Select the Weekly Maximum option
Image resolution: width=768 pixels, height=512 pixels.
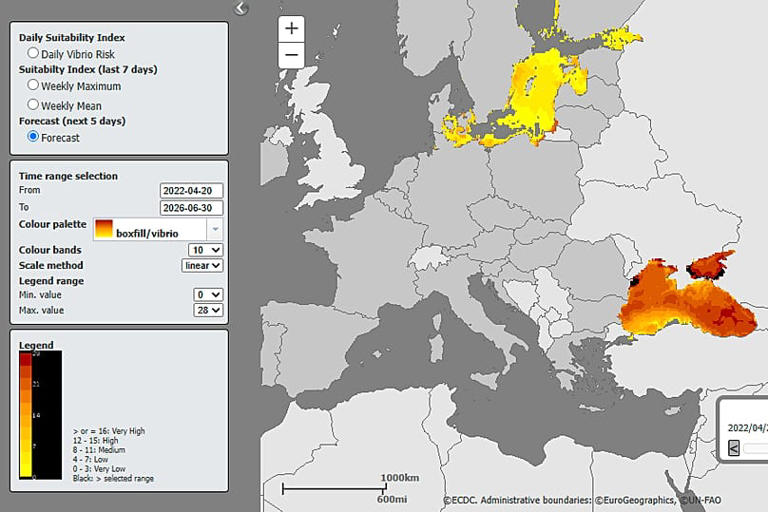33,85
